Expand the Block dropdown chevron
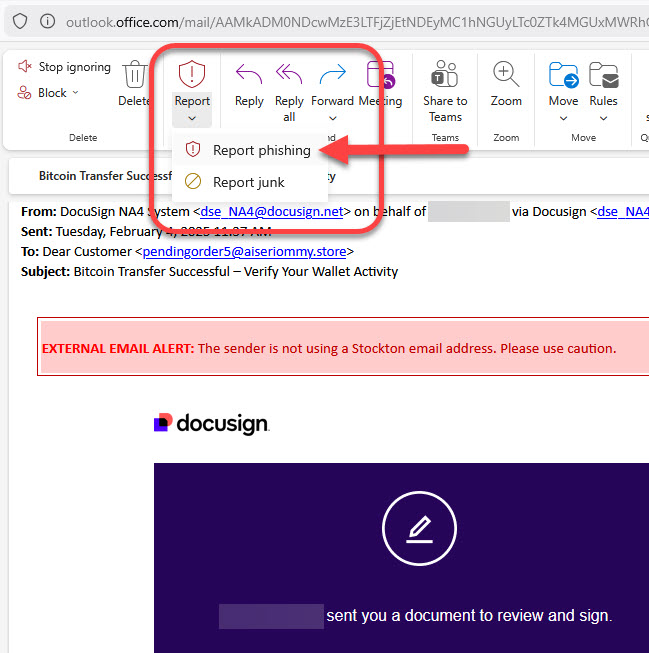This screenshot has height=653, width=649. click(75, 92)
